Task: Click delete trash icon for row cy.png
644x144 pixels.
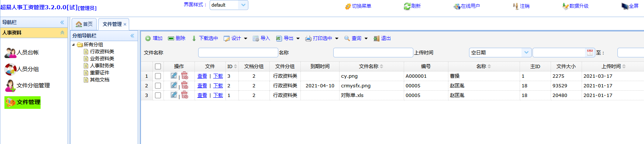Action: pos(185,76)
